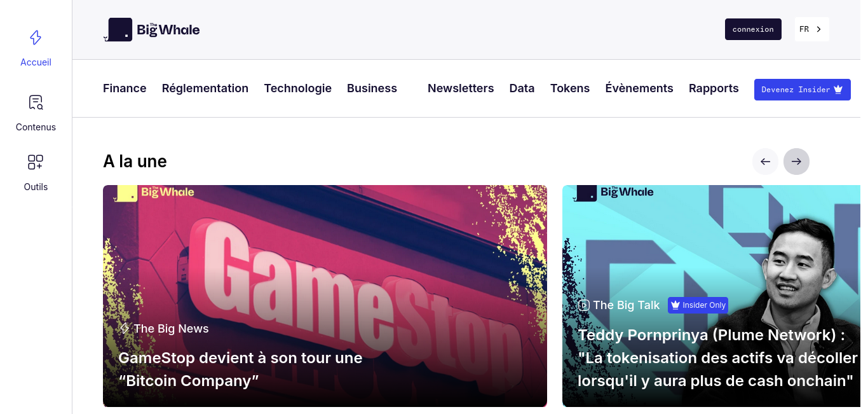Click the crown icon in Devenez Insider
This screenshot has height=414, width=868.
838,90
